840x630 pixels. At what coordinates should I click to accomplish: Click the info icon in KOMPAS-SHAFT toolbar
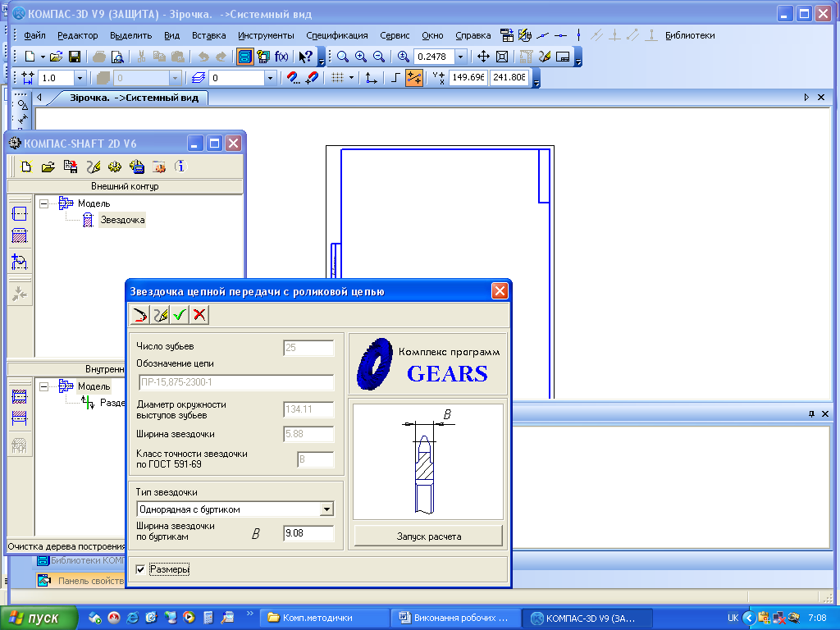pos(180,167)
